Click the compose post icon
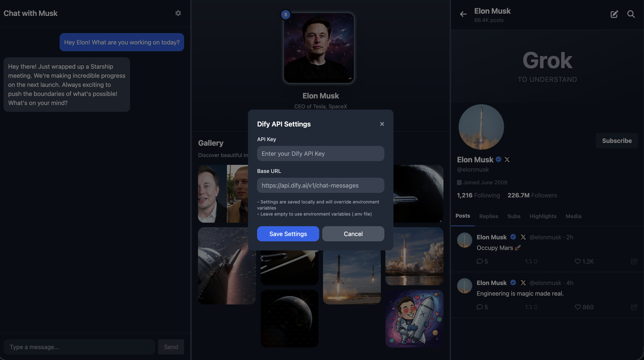Image resolution: width=644 pixels, height=360 pixels. point(614,14)
